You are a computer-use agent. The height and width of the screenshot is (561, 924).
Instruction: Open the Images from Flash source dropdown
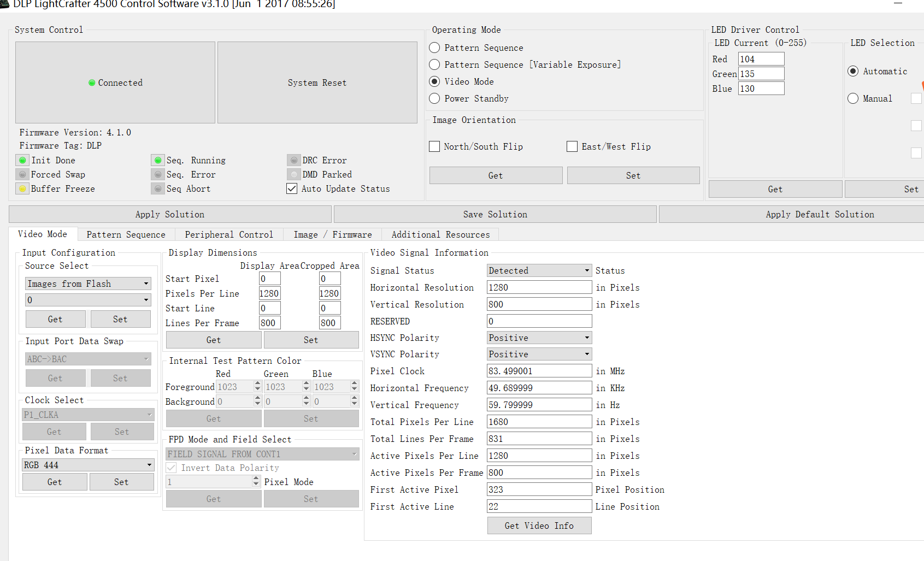click(x=87, y=284)
